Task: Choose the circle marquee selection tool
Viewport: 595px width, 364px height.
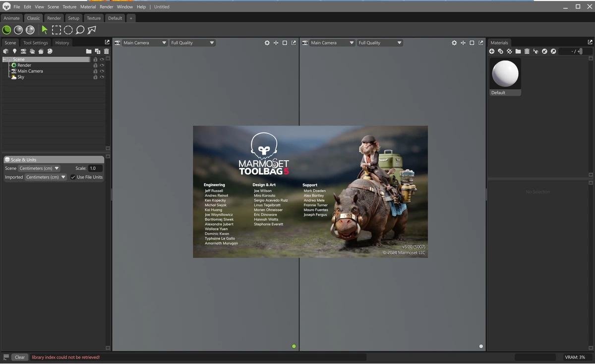Action: tap(68, 30)
